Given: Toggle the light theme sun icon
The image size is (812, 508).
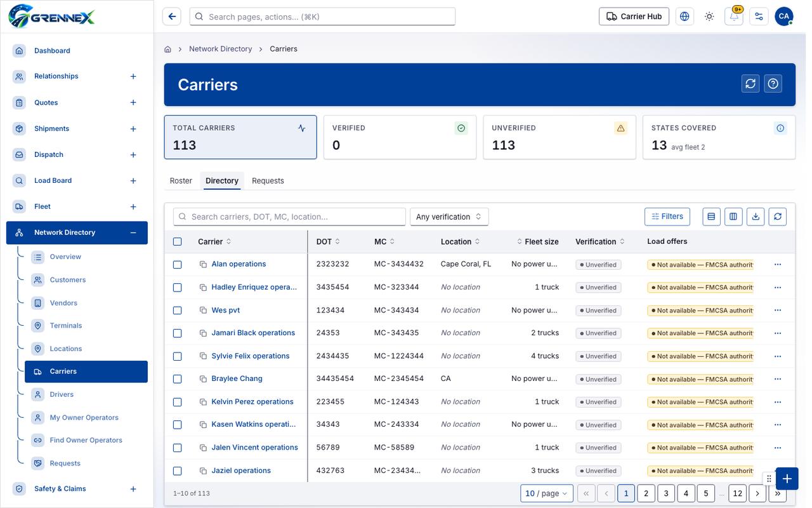Looking at the screenshot, I should pos(709,17).
